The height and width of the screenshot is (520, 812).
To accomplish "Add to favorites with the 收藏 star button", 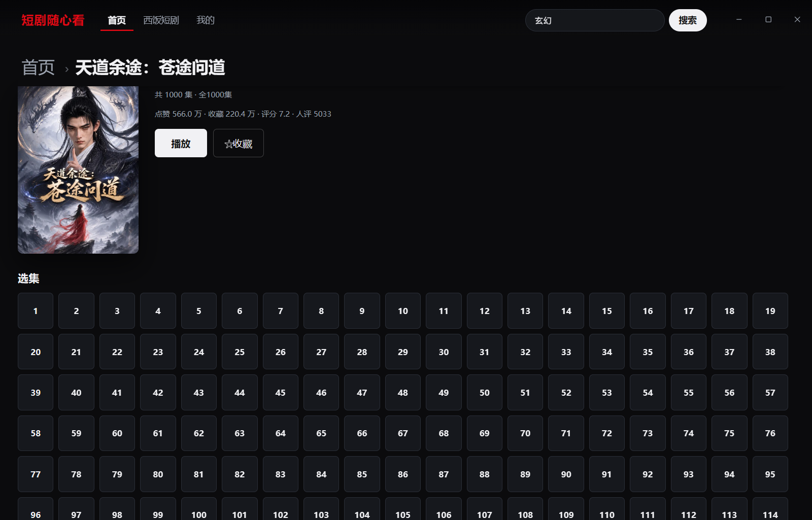I will (x=239, y=143).
